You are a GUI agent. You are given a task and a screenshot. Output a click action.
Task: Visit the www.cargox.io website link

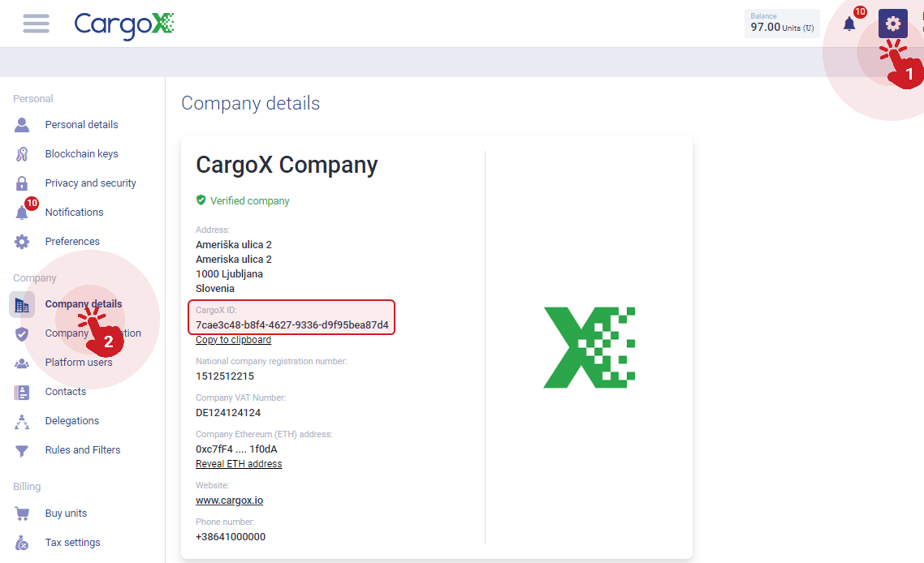pos(229,501)
